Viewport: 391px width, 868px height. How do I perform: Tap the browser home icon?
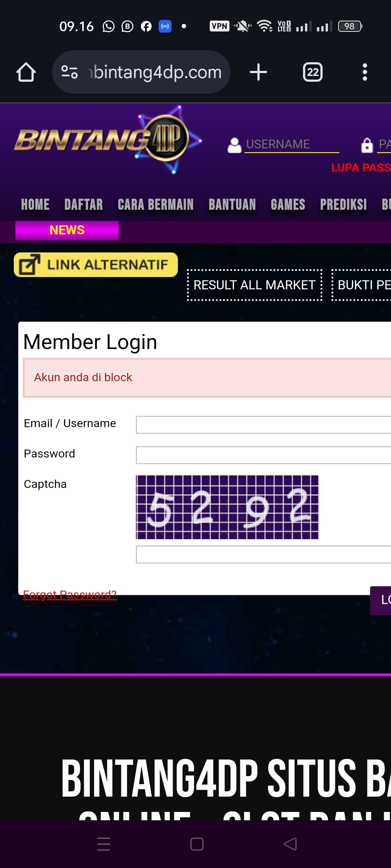(x=26, y=72)
